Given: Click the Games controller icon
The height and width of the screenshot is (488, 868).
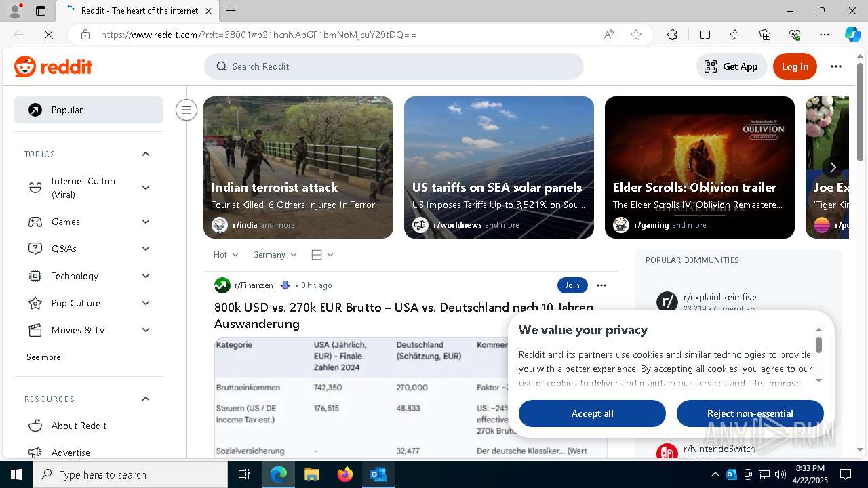Looking at the screenshot, I should pos(35,222).
